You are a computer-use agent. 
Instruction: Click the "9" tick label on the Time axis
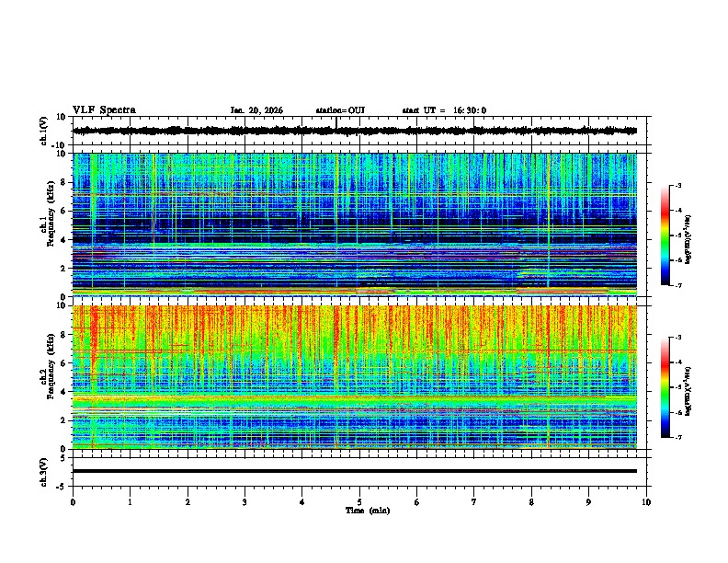point(588,502)
